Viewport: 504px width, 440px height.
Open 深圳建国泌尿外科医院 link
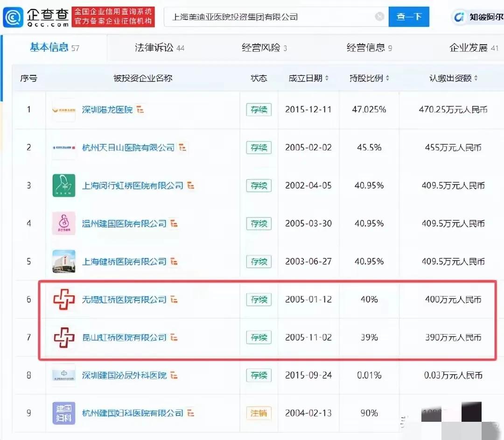(x=124, y=376)
